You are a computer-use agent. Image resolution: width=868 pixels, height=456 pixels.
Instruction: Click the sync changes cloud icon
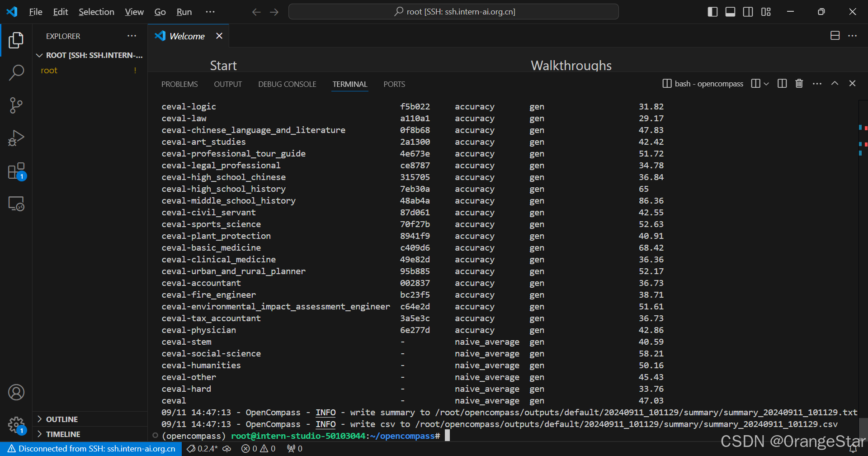point(227,449)
